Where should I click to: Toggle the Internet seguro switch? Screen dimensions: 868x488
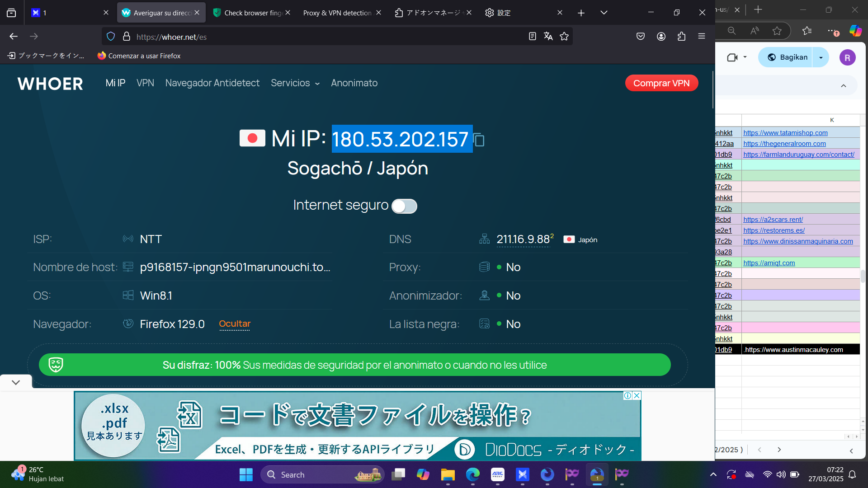pyautogui.click(x=404, y=206)
